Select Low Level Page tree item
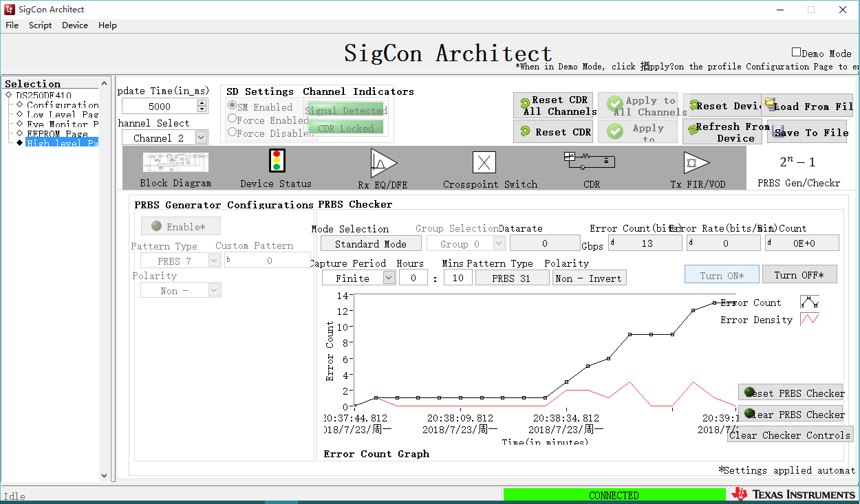Viewport: 860px width, 504px height. click(x=63, y=115)
